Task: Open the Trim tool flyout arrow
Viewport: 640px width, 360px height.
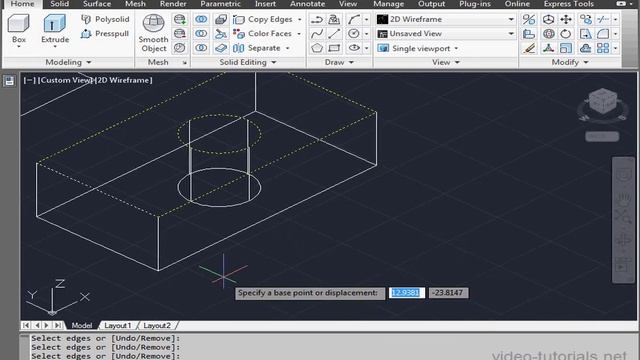Action: coord(615,19)
